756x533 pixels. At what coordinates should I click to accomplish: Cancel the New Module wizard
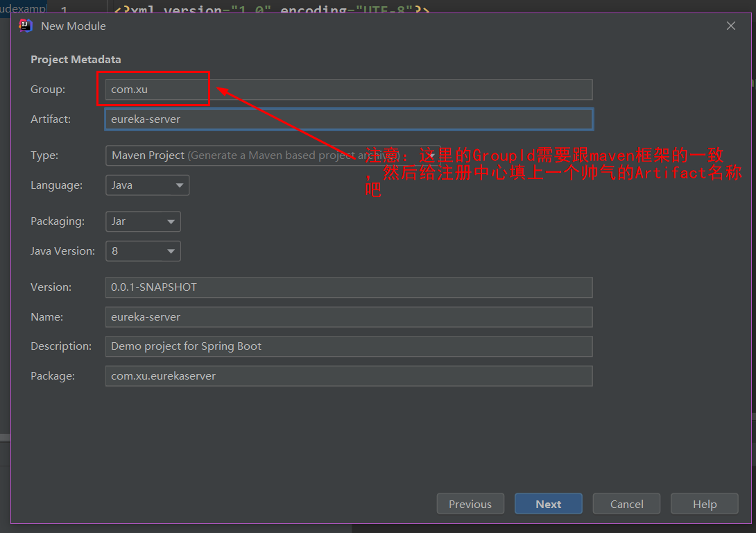626,504
